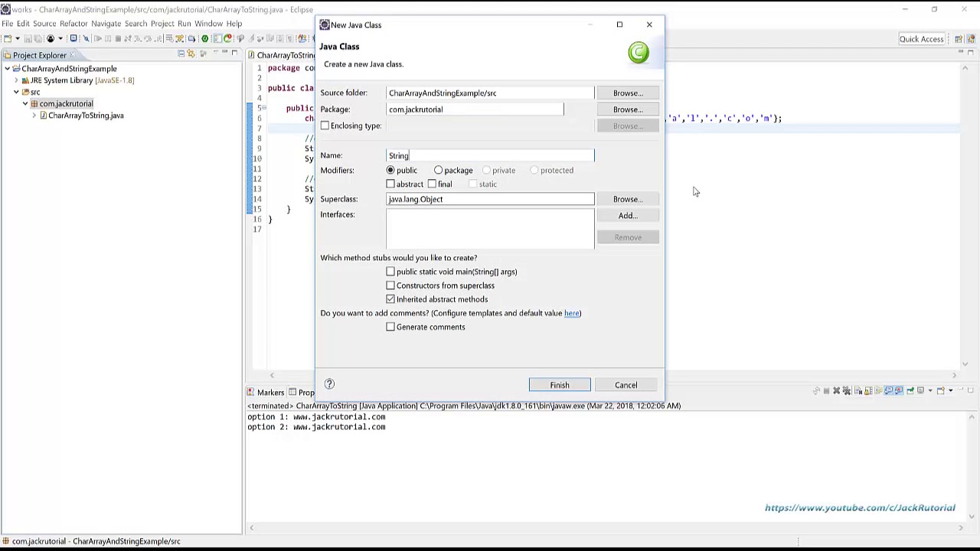
Task: Click the Display Selected Console icon
Action: [x=920, y=391]
